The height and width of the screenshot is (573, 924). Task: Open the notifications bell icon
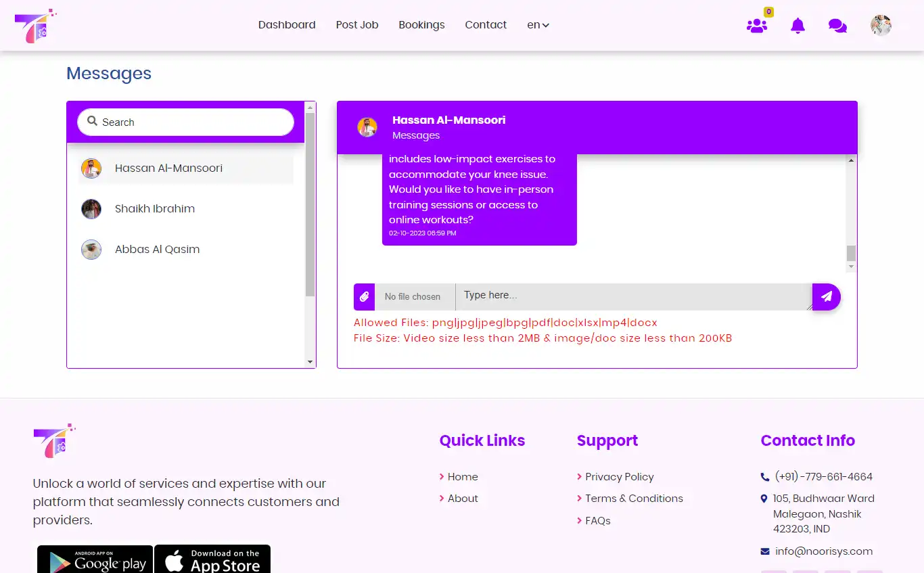(x=797, y=25)
